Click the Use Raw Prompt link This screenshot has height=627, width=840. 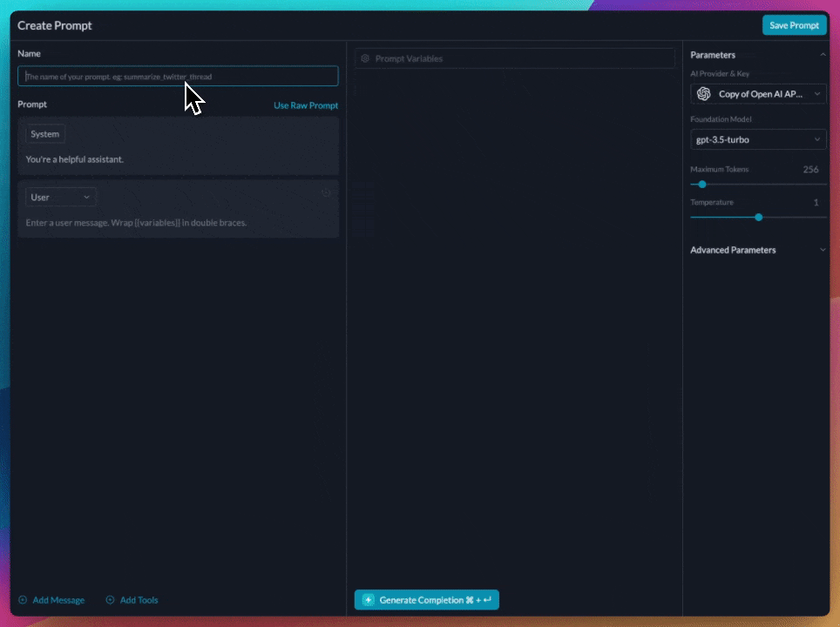pos(306,105)
